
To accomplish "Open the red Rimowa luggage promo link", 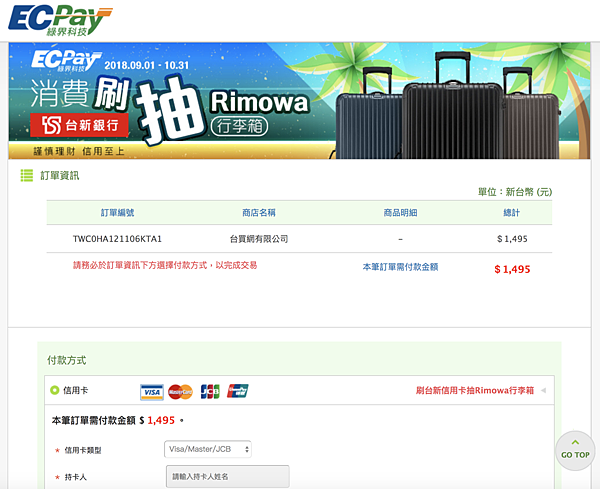I will (475, 390).
